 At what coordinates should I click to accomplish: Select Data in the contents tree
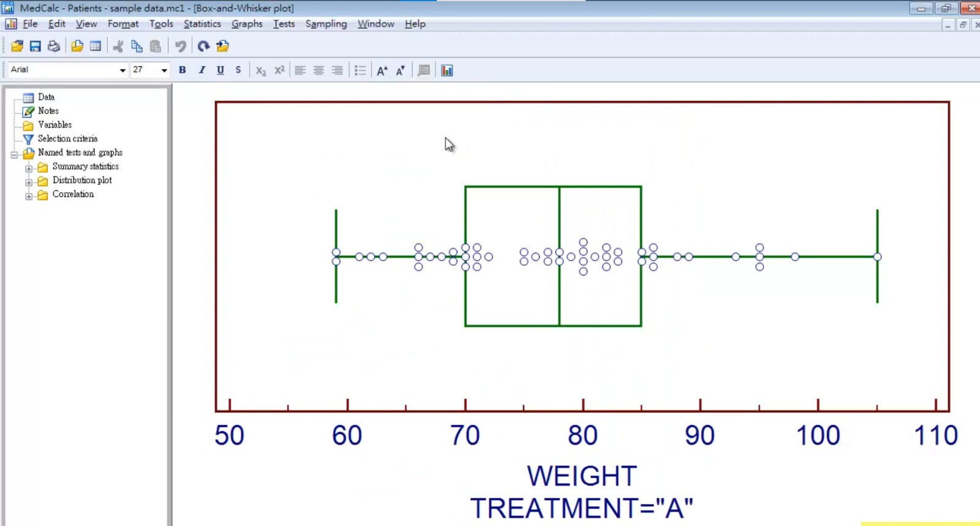(x=46, y=97)
